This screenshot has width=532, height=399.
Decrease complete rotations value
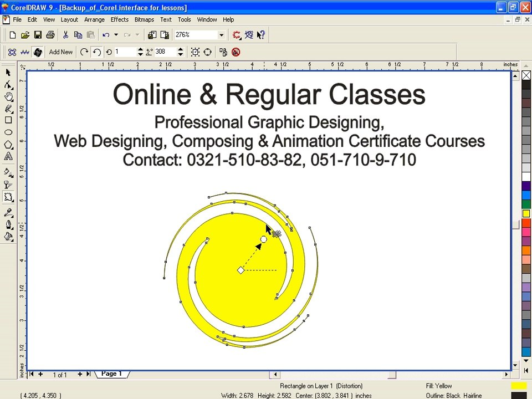(140, 54)
